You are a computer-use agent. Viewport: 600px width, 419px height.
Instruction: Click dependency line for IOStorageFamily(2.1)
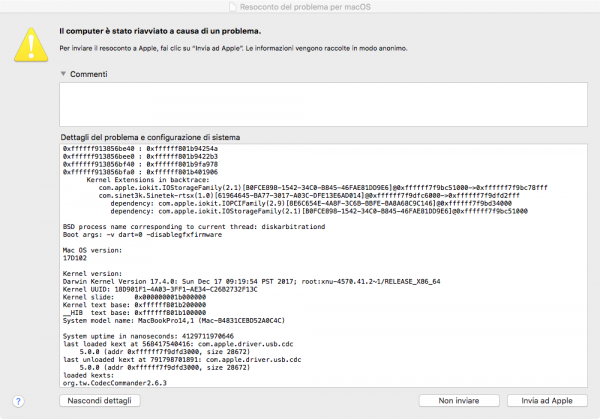click(319, 211)
